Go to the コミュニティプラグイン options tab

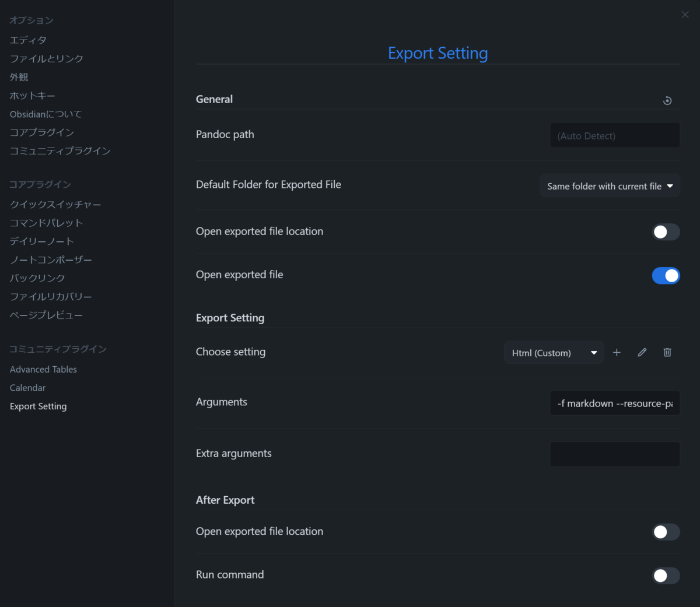point(60,151)
